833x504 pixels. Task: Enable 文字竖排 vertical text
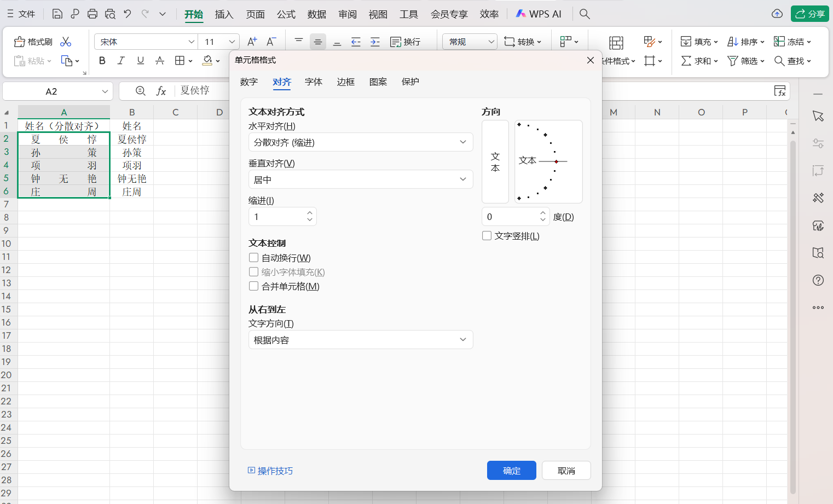click(487, 235)
